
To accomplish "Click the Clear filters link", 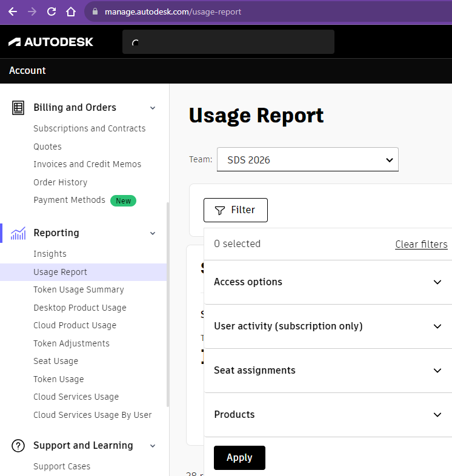I will point(421,245).
